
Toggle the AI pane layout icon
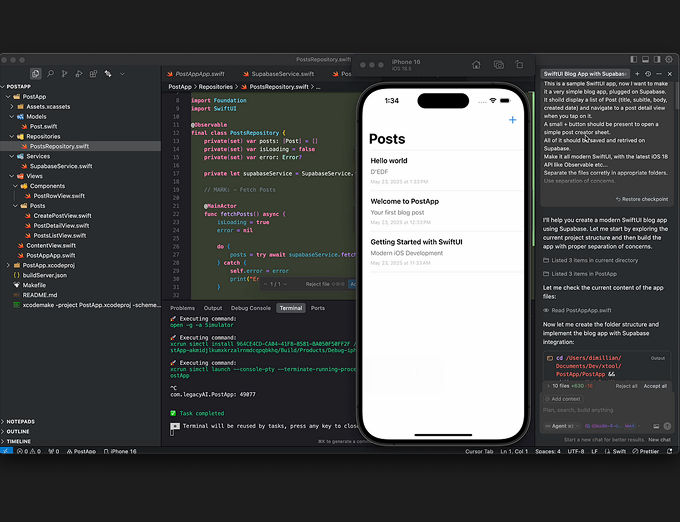657,59
